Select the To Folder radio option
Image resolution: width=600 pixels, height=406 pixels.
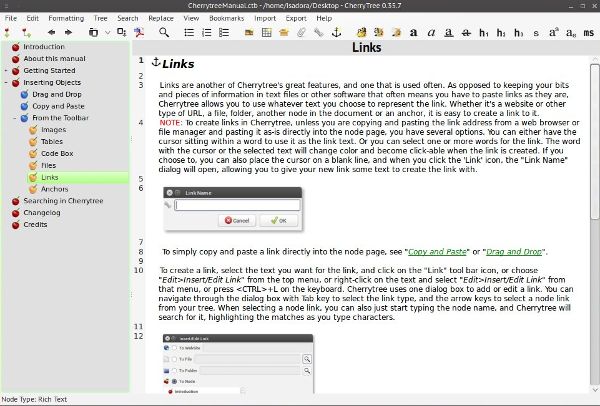174,371
